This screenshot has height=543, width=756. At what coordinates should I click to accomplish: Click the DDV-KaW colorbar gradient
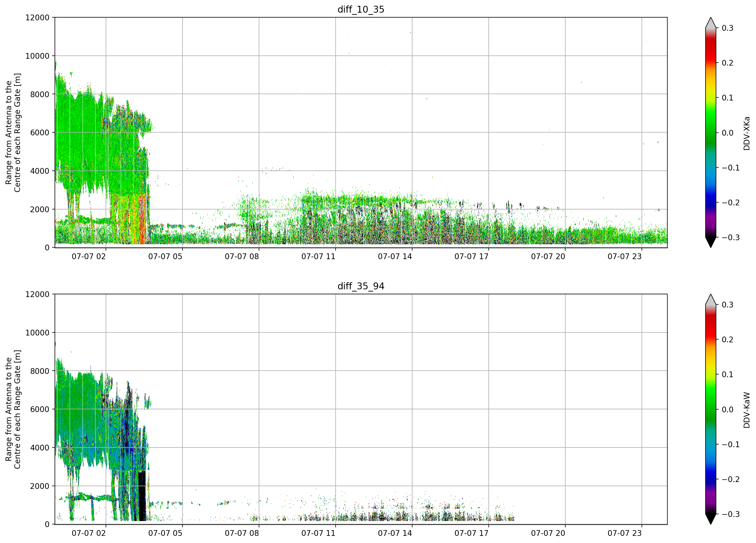coord(710,409)
